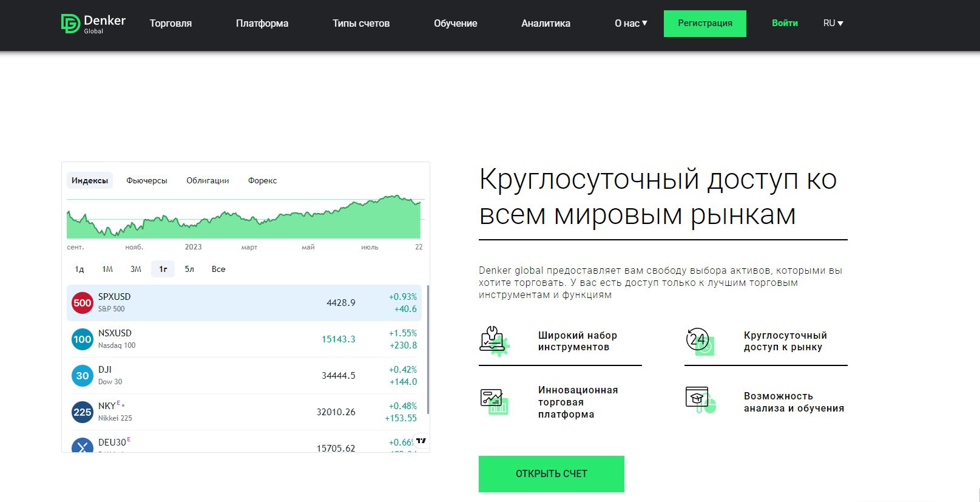Go to the Аналитика section
This screenshot has height=502, width=980.
[546, 23]
